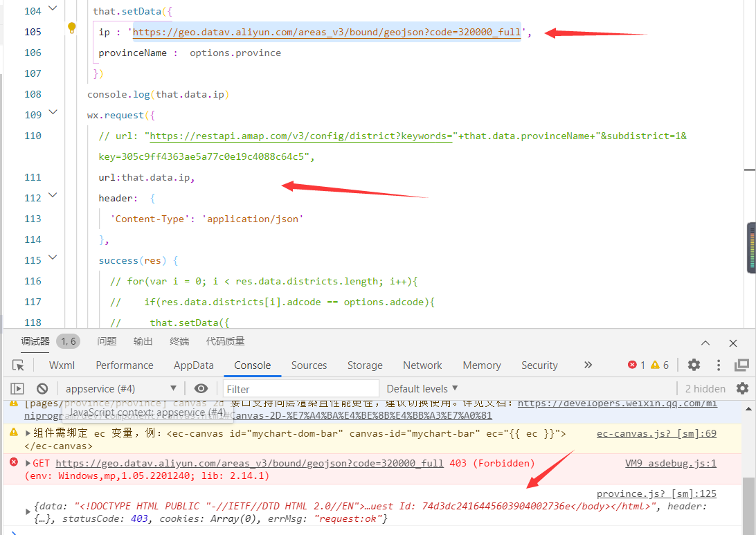The image size is (756, 535).
Task: Select the Console tab
Action: coord(252,365)
